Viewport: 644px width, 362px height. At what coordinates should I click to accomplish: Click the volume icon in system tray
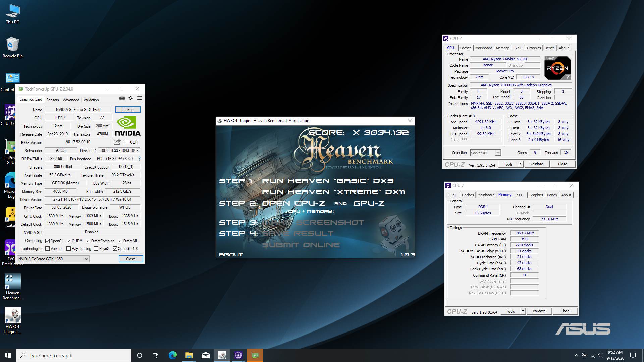[x=600, y=355]
